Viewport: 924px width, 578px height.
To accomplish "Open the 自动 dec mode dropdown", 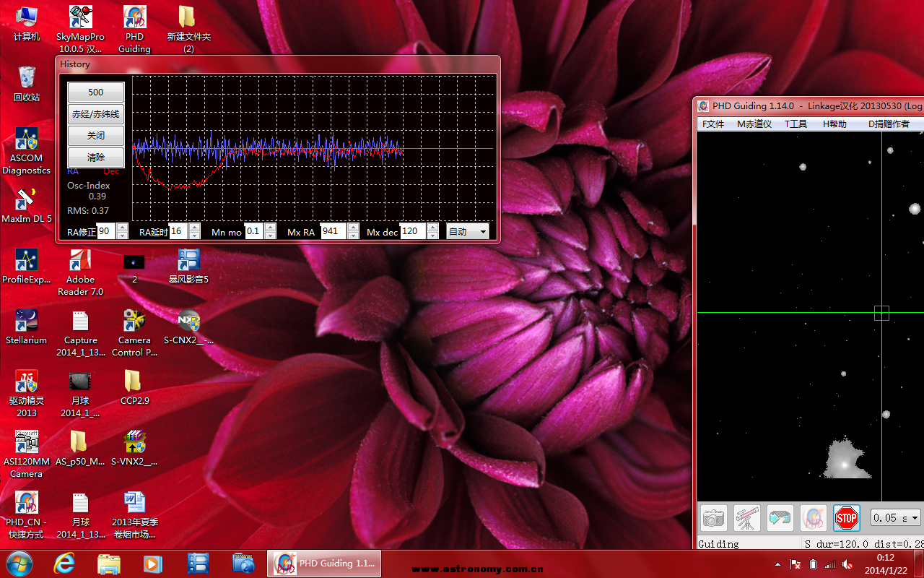I will pos(467,231).
